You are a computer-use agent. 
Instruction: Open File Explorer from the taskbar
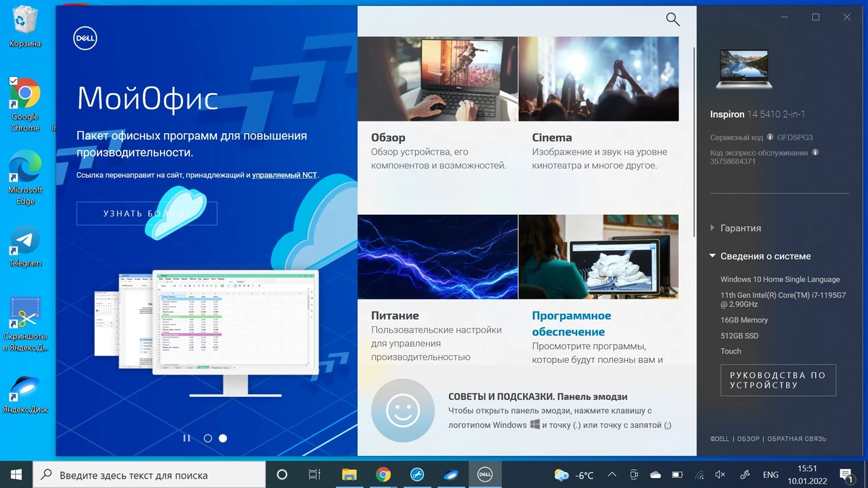tap(349, 475)
